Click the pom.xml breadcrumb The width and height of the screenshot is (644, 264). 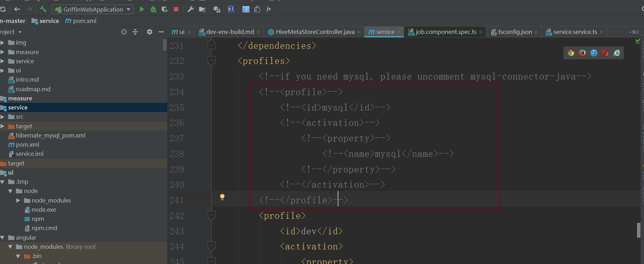pyautogui.click(x=81, y=21)
